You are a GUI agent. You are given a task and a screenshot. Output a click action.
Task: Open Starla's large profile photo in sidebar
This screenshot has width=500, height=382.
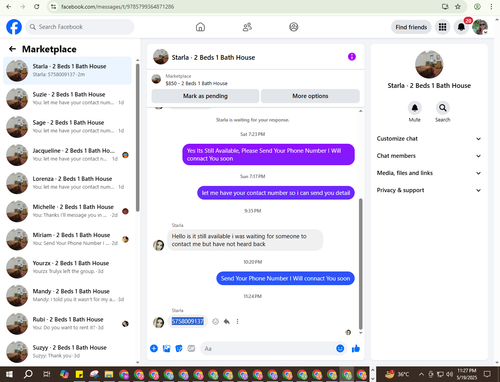[x=429, y=64]
